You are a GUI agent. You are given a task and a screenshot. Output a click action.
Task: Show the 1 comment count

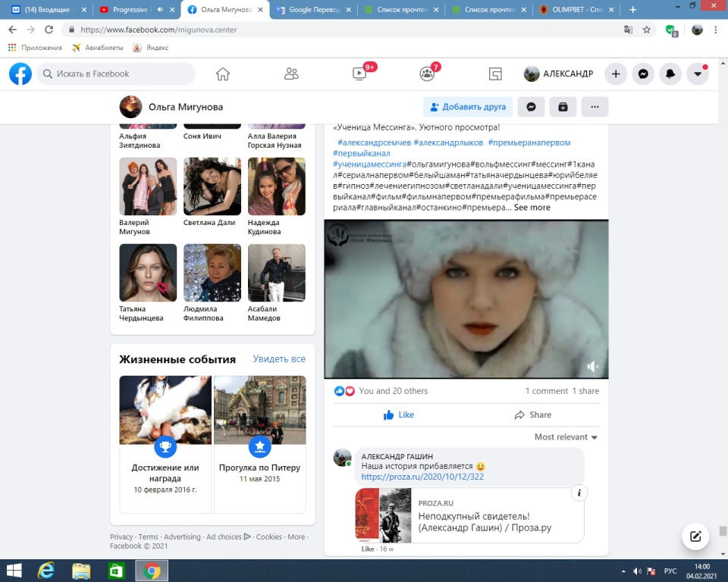tap(547, 391)
